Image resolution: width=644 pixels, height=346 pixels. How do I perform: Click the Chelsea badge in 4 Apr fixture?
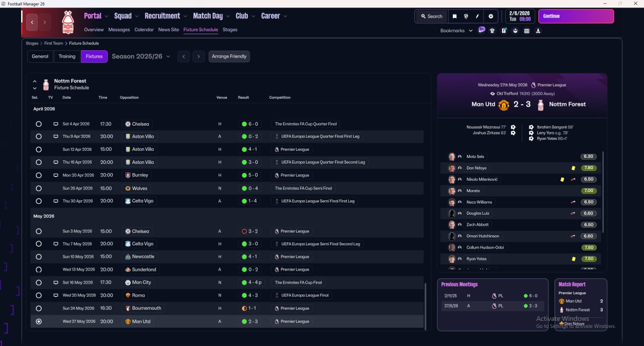[128, 124]
